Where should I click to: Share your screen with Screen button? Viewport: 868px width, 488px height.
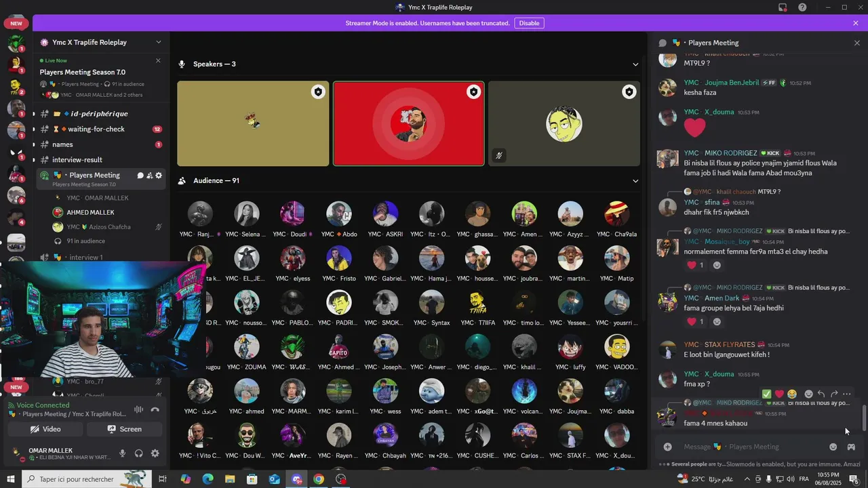pyautogui.click(x=124, y=429)
